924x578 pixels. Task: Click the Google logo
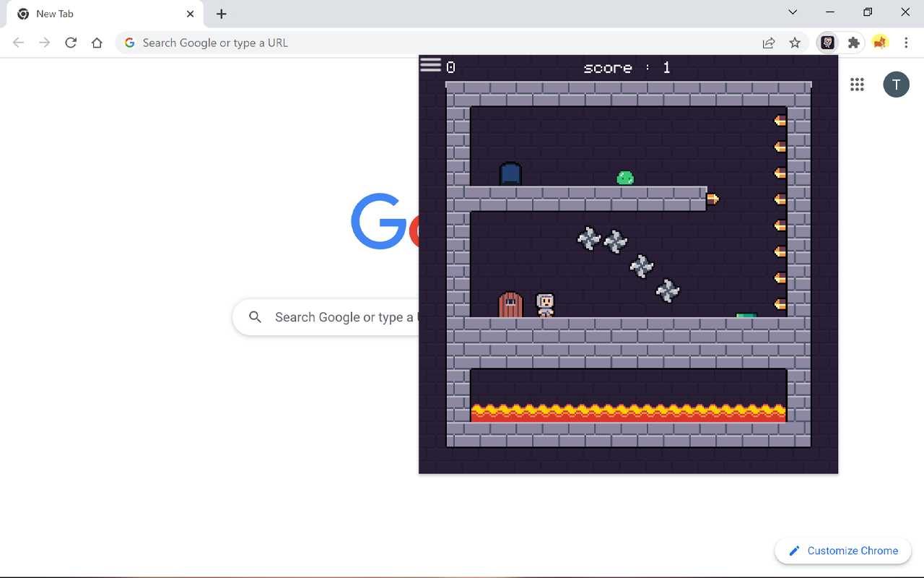[x=385, y=221]
